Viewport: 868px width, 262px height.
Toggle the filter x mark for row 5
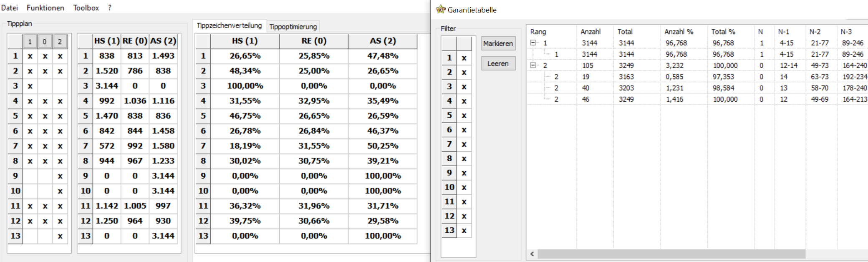pyautogui.click(x=464, y=115)
